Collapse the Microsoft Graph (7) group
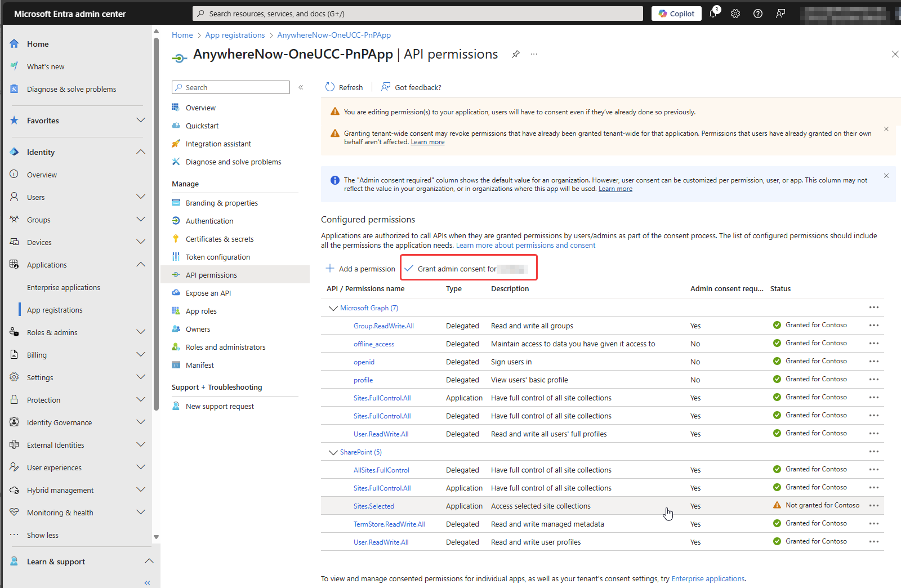901x588 pixels. tap(333, 308)
